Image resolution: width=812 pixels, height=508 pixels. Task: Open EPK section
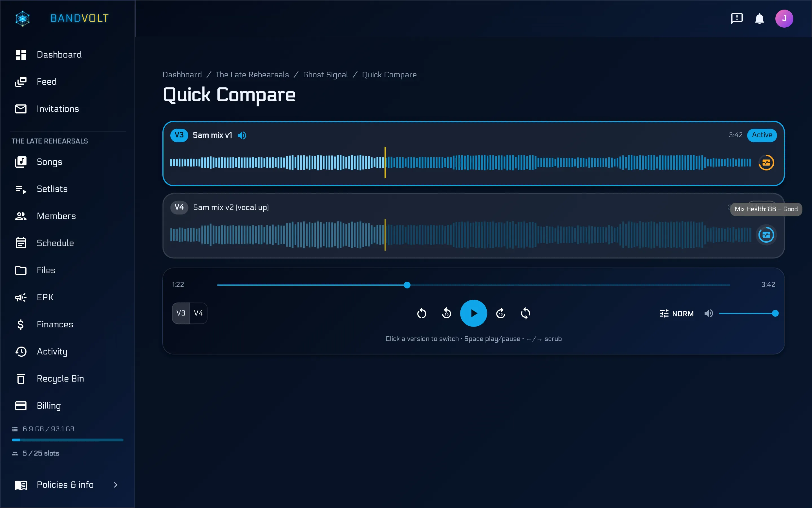(67, 297)
